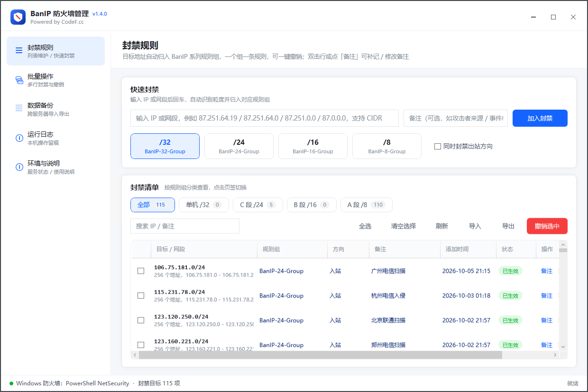Focus the 搜索 IP / 备注 search box
The width and height of the screenshot is (588, 392).
[185, 226]
